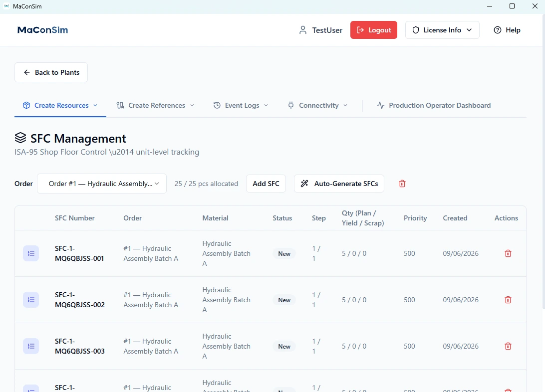Click the 25 / 25 pcs allocated text
545x392 pixels.
point(207,184)
